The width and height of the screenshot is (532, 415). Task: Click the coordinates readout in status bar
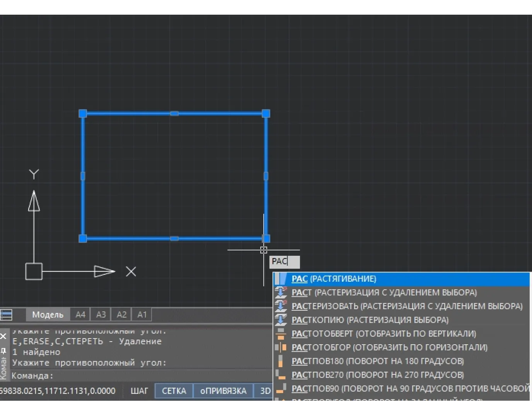click(57, 391)
